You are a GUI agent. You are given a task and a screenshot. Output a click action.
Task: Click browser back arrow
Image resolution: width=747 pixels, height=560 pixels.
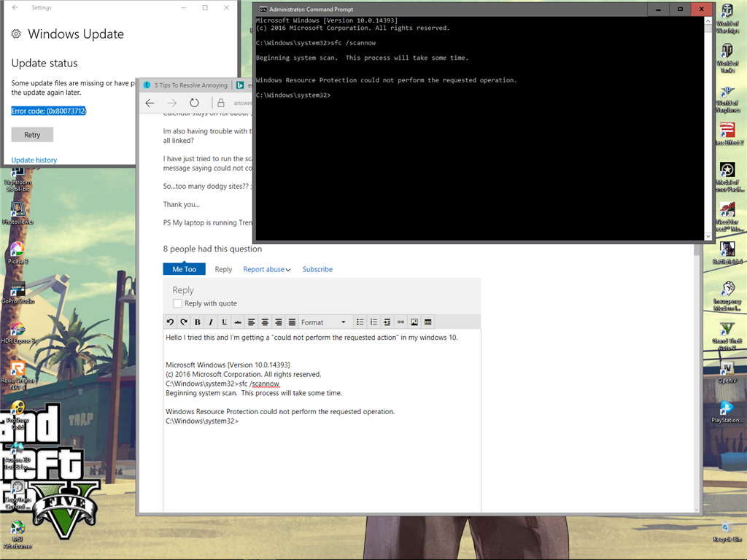coord(150,103)
